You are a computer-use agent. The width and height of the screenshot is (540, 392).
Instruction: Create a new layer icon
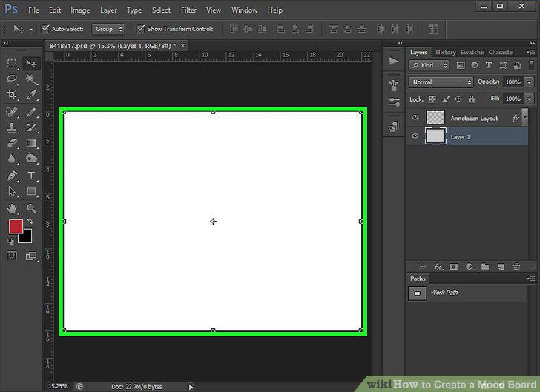tap(501, 267)
